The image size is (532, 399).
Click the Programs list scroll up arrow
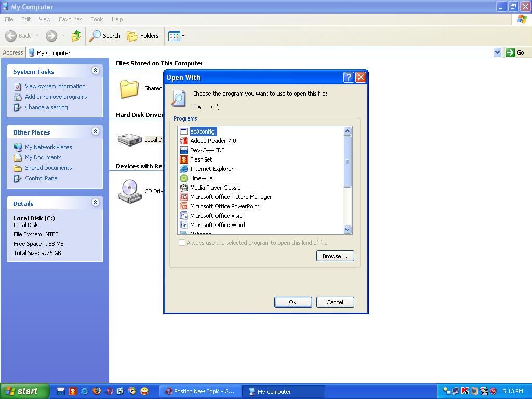(x=347, y=131)
